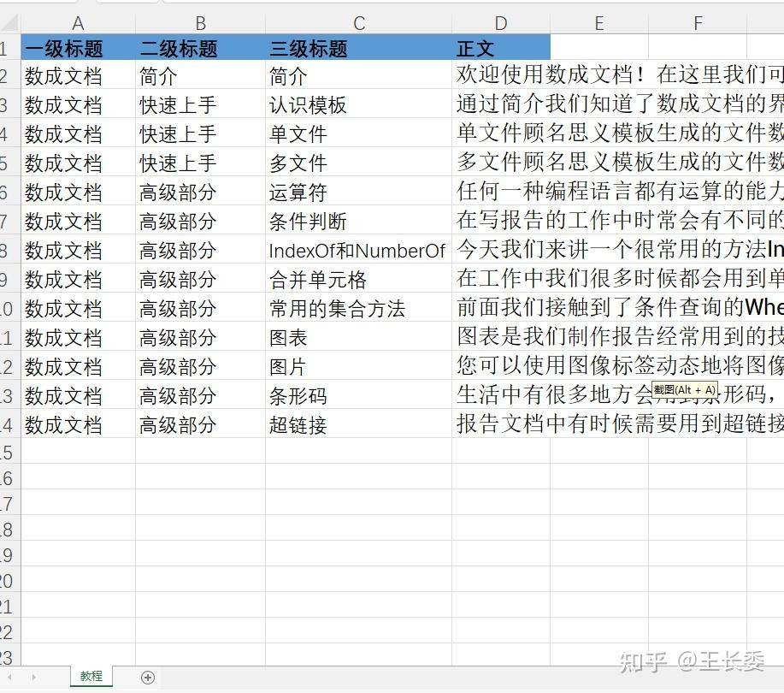The image size is (784, 693).
Task: Select cell 合并单元格
Action: pyautogui.click(x=358, y=278)
